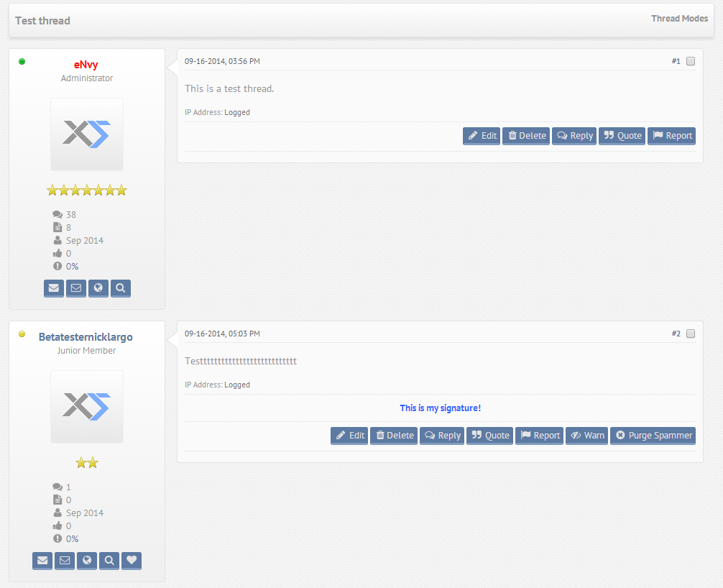Image resolution: width=723 pixels, height=588 pixels.
Task: Reply to post #2
Action: 442,436
